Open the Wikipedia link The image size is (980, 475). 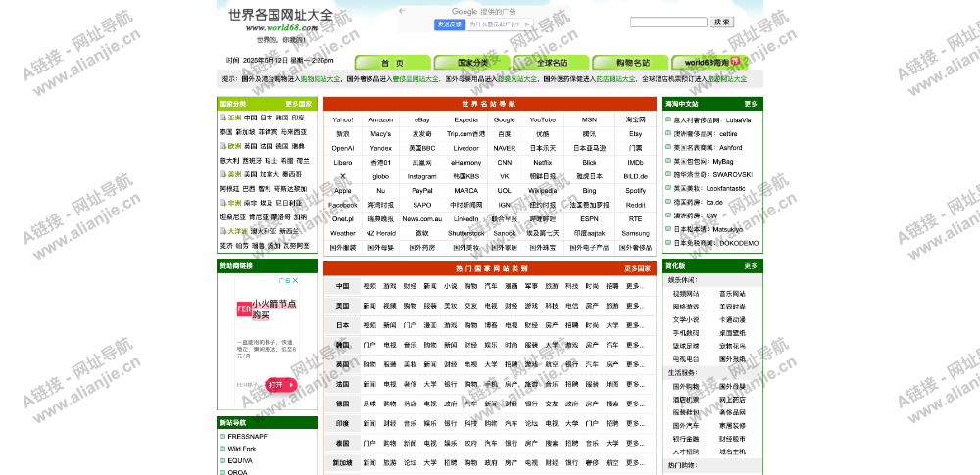tap(543, 191)
